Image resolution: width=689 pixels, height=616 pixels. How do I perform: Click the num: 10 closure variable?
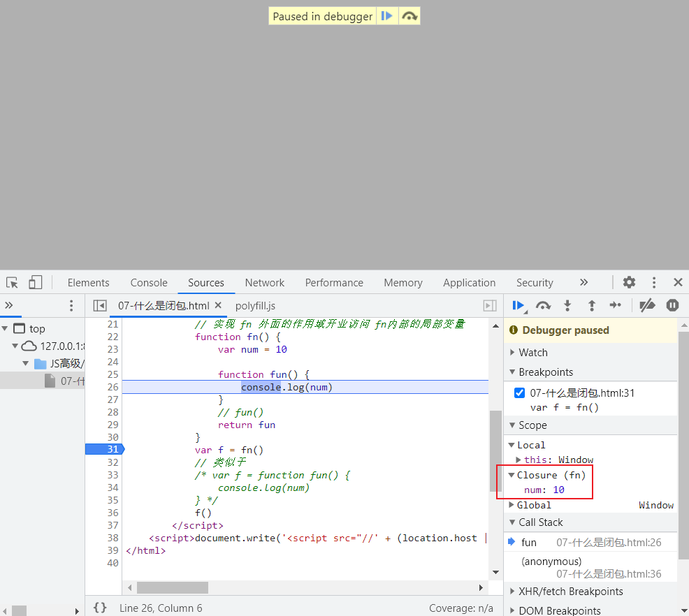[x=544, y=490]
